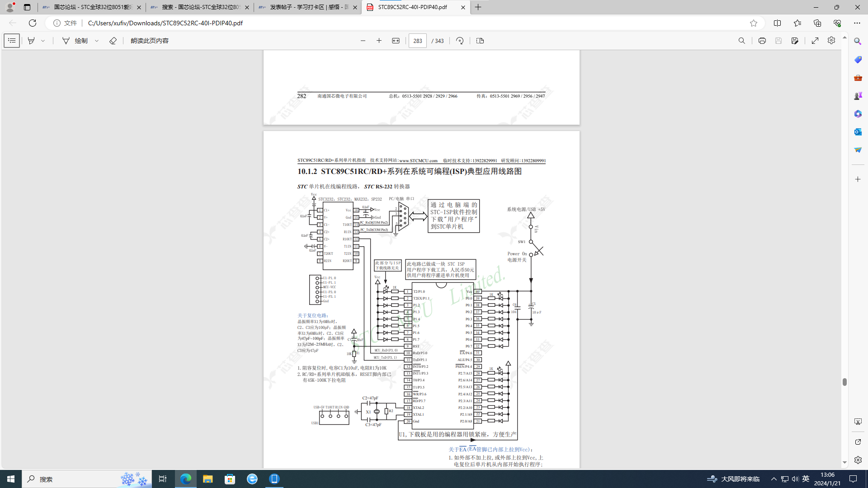Open sidebar games icon
Viewport: 868px width, 488px height.
tap(858, 96)
